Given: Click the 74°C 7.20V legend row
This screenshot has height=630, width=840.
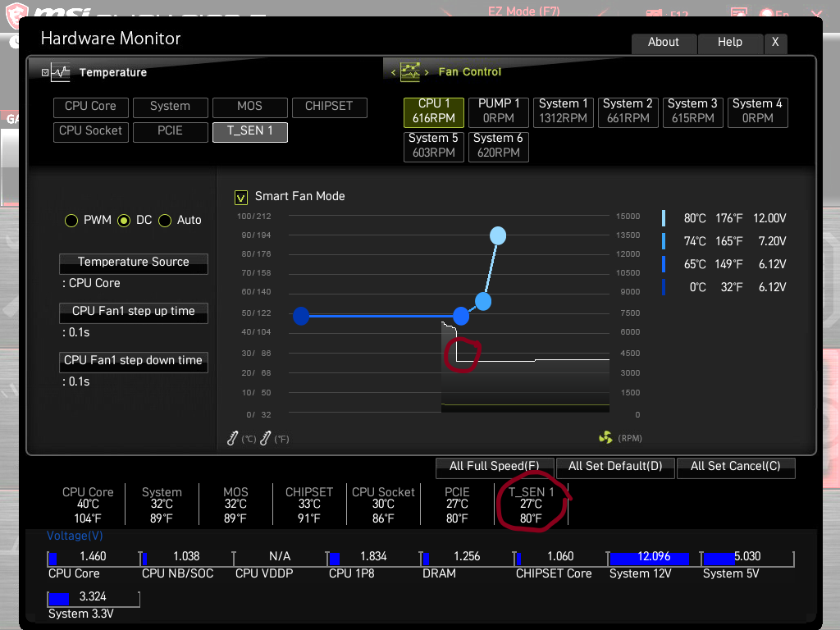Looking at the screenshot, I should [724, 242].
